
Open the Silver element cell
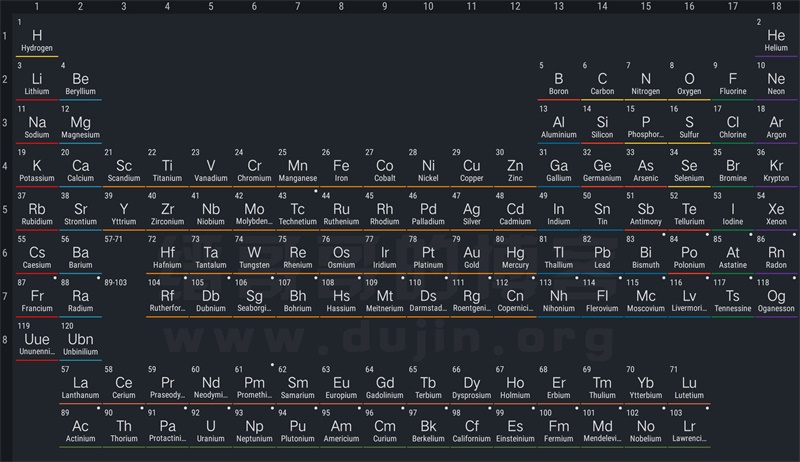(471, 210)
